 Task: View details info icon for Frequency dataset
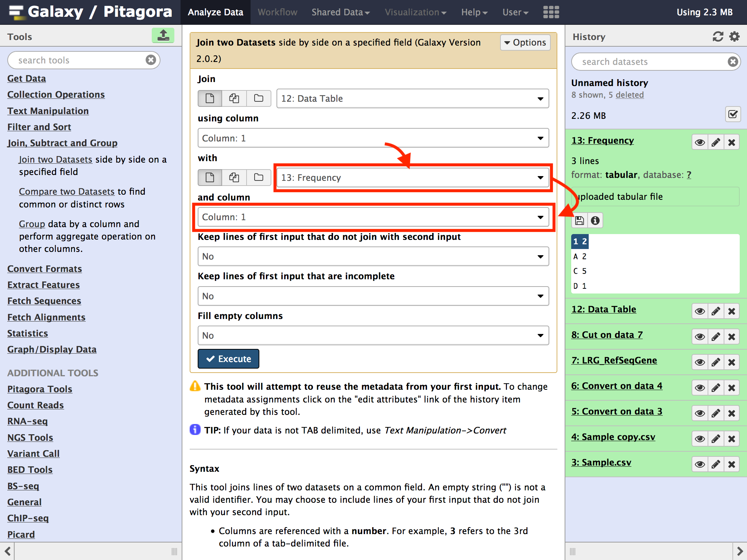[x=595, y=221]
